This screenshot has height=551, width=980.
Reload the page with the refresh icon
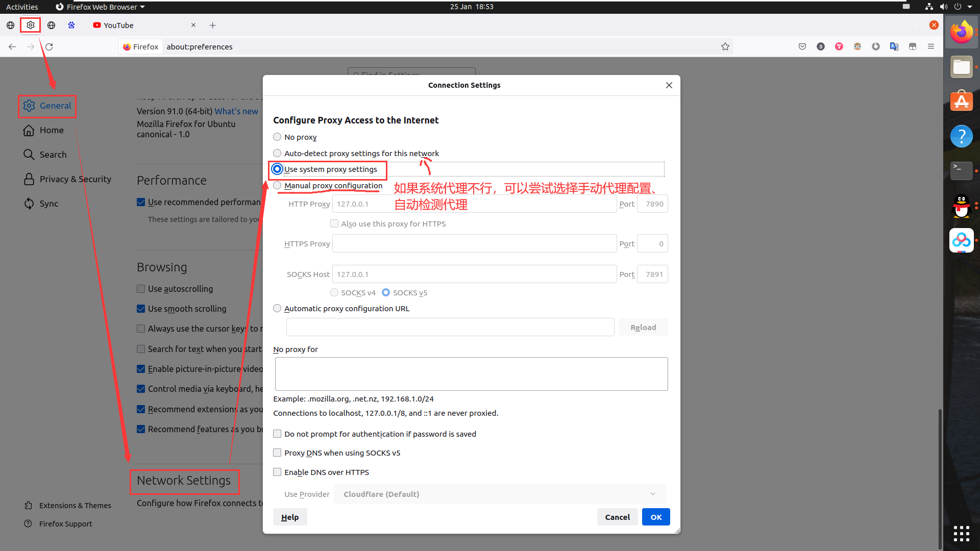pyautogui.click(x=49, y=46)
